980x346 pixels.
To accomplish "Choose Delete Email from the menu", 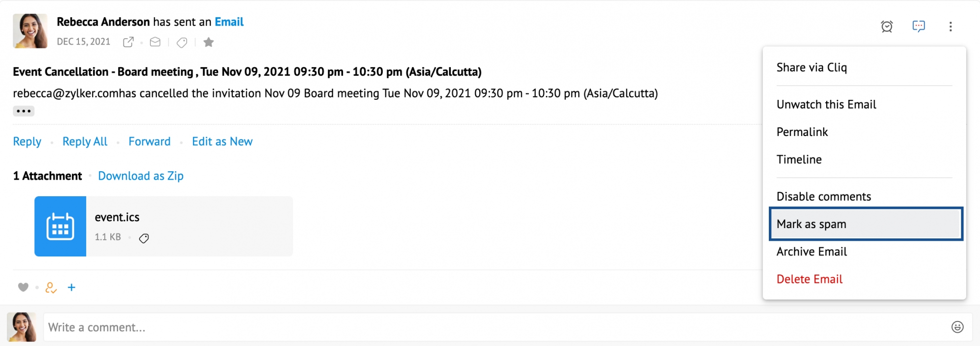I will coord(809,279).
